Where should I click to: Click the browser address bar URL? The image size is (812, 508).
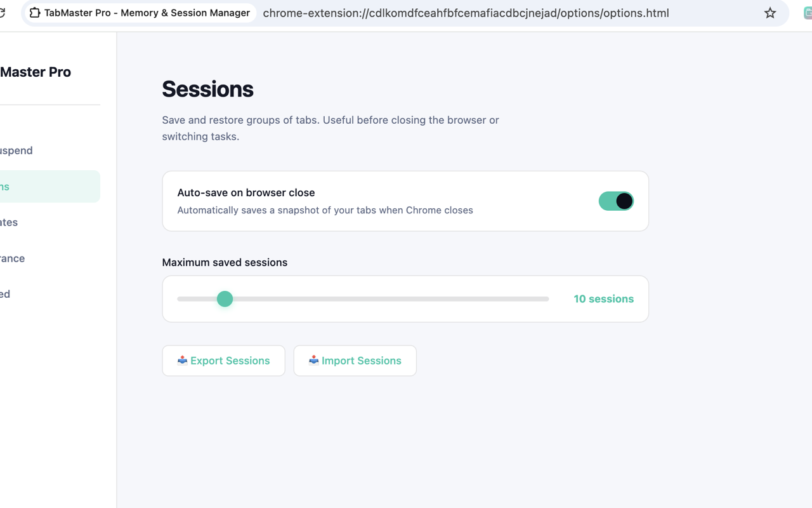(x=466, y=13)
